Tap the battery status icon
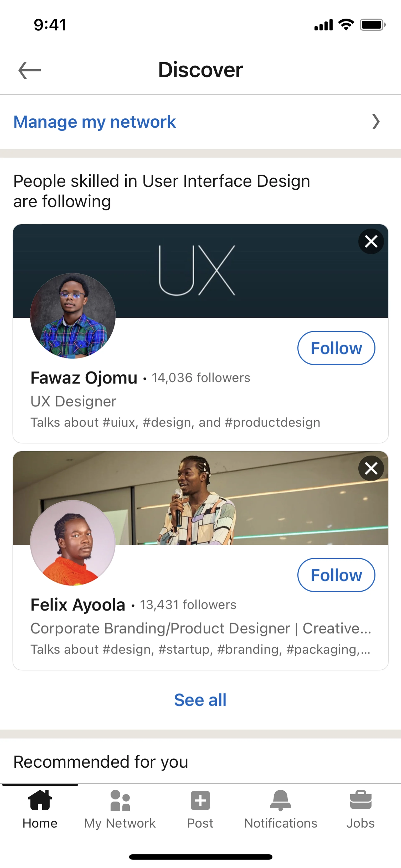This screenshot has height=868, width=401. pyautogui.click(x=372, y=25)
